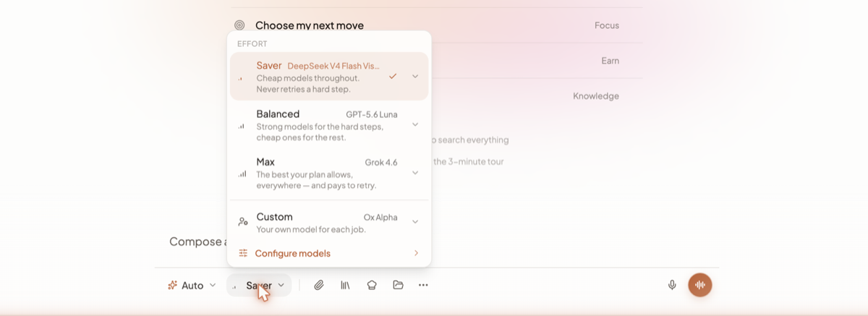Click the GPT-5.6 Luna model name
The height and width of the screenshot is (316, 868).
point(371,114)
